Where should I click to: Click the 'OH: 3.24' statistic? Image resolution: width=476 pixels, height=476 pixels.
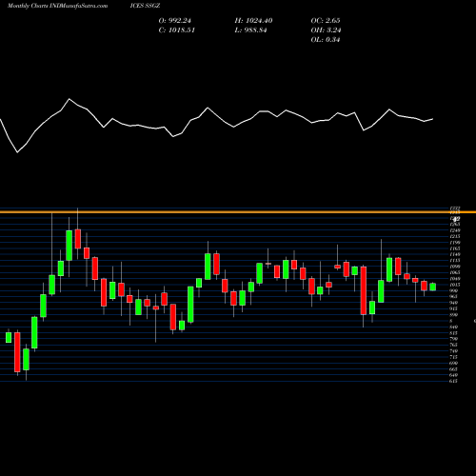[x=326, y=30]
